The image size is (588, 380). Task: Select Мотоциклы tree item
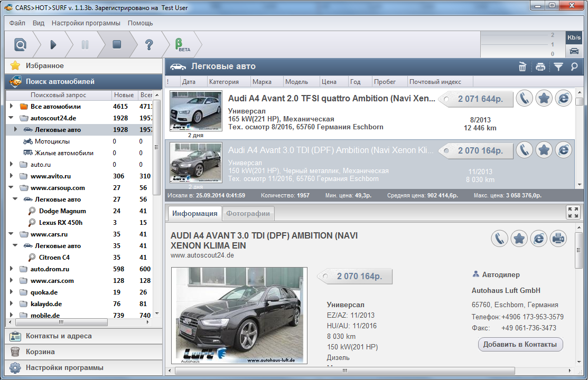click(52, 141)
